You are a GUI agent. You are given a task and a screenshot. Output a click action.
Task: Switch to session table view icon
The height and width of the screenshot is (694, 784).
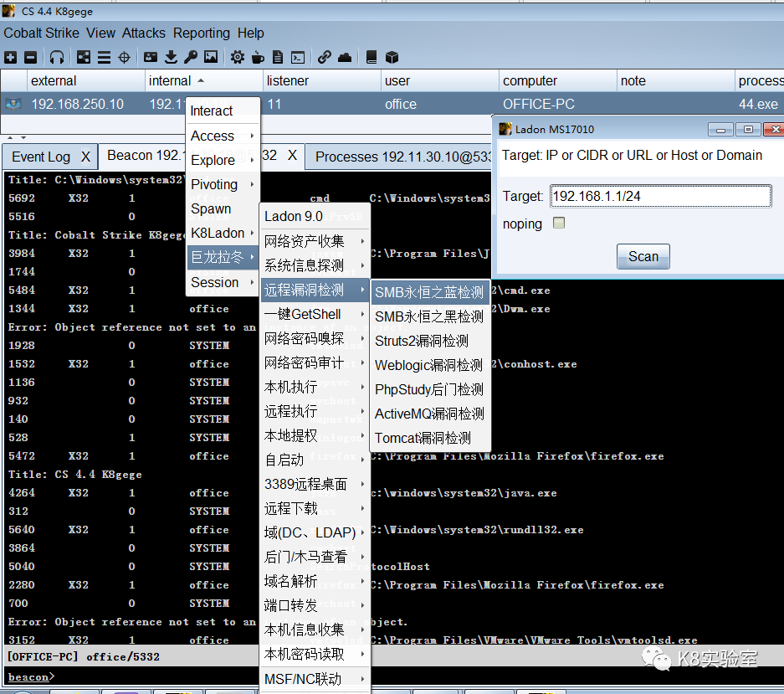tap(104, 58)
